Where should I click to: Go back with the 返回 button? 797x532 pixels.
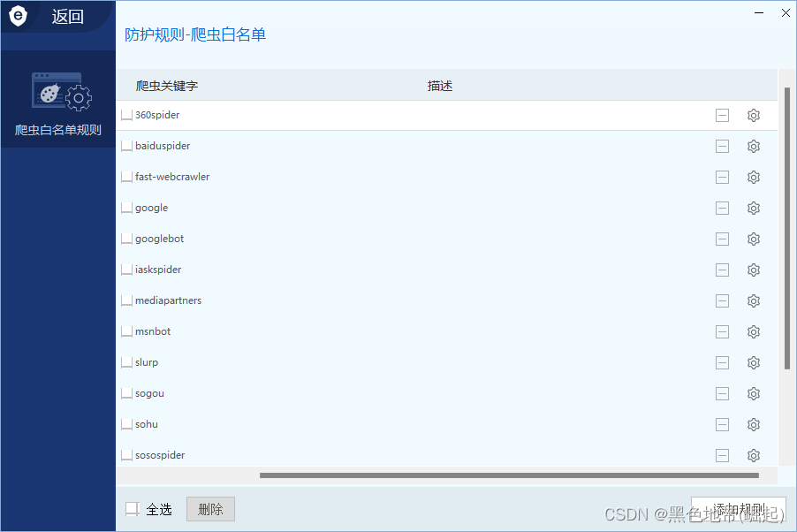(68, 16)
